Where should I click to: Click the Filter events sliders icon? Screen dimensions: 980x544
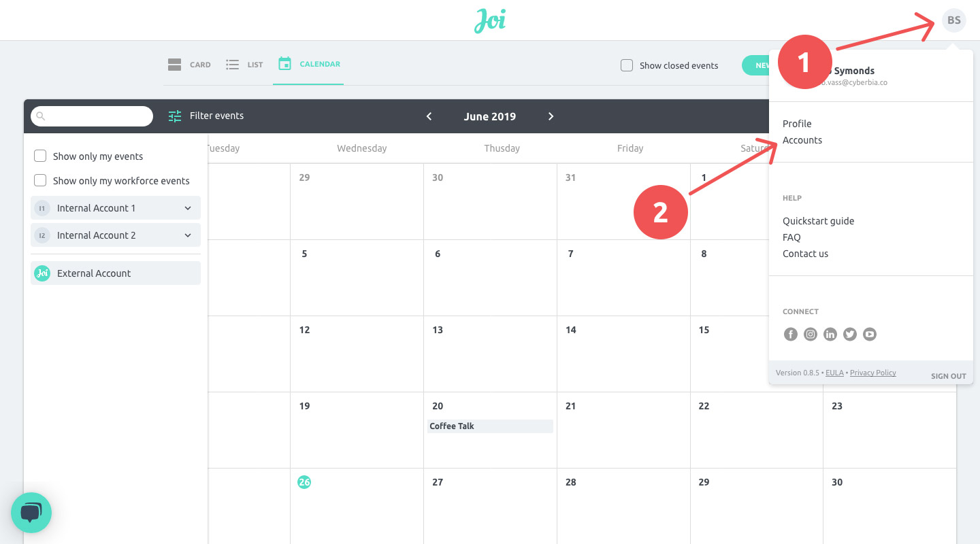pos(175,116)
